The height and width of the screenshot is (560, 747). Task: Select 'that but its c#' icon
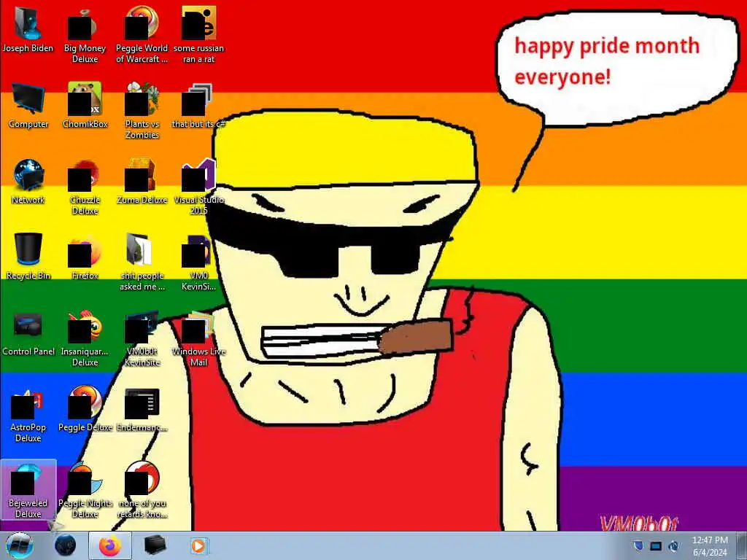point(198,106)
